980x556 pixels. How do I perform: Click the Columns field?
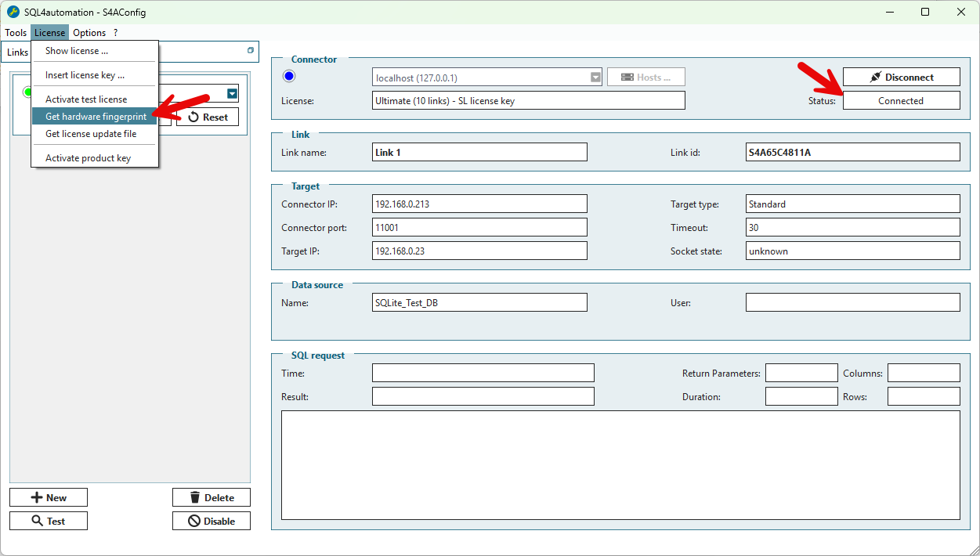click(x=924, y=373)
